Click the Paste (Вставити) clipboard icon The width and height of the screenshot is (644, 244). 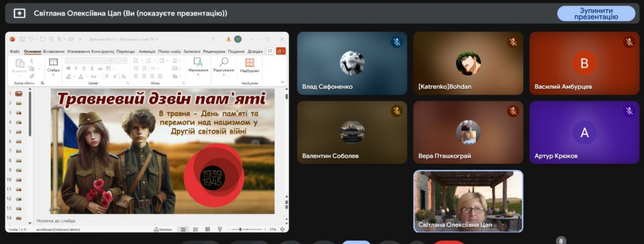click(20, 63)
